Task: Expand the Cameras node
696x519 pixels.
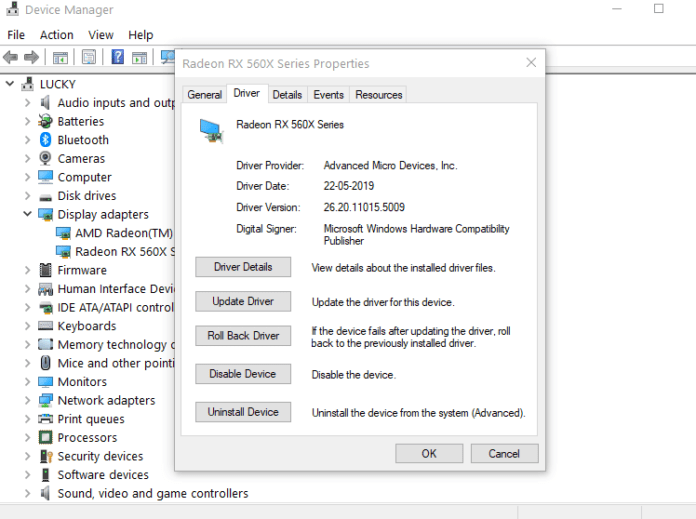Action: 28,158
